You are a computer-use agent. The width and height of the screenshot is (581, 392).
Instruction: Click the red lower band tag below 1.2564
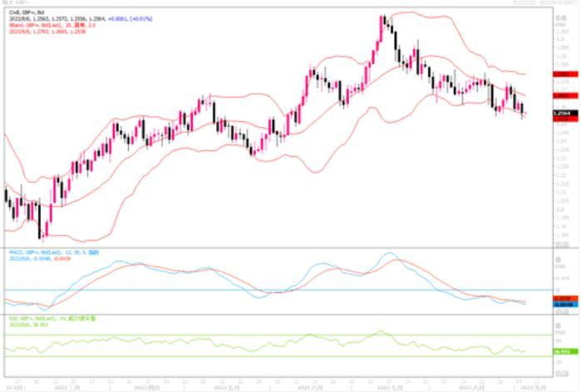(565, 119)
